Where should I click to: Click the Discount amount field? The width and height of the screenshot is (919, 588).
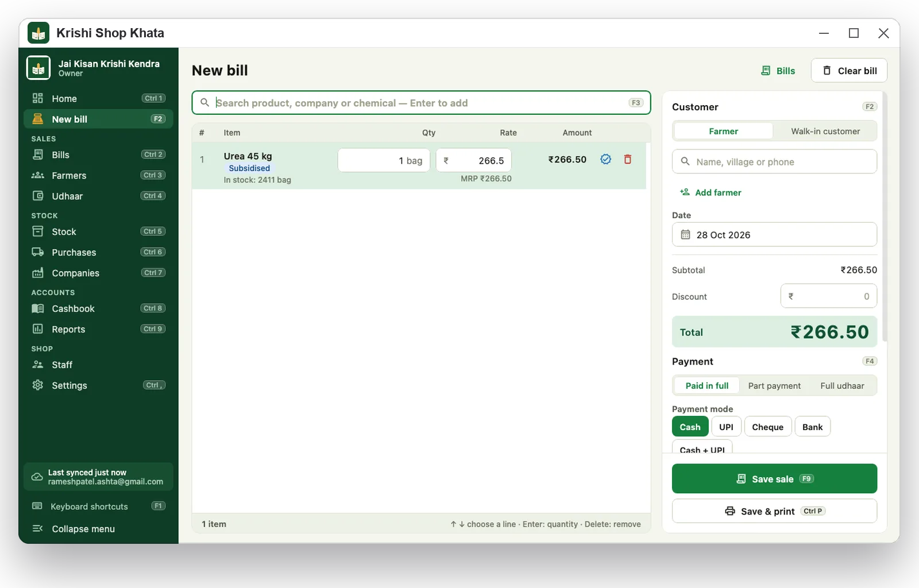point(828,296)
